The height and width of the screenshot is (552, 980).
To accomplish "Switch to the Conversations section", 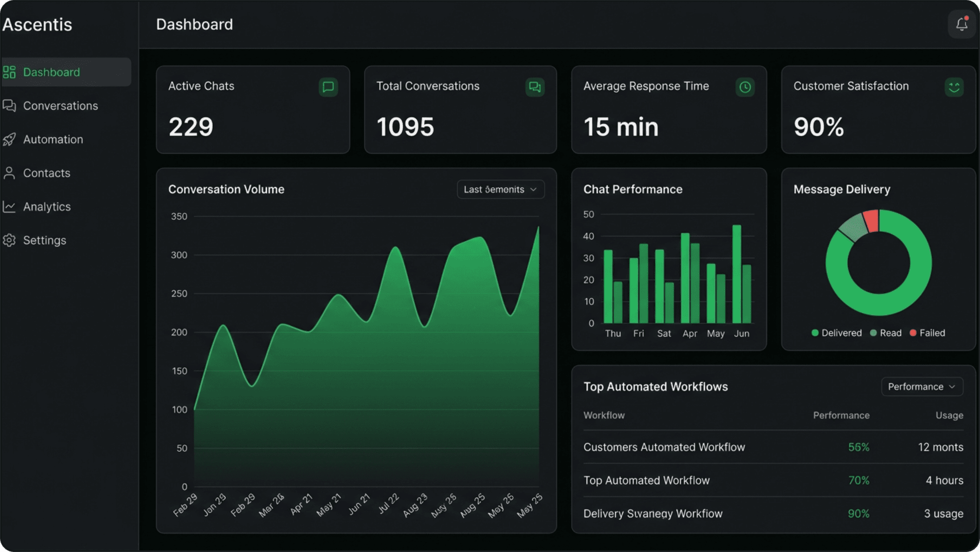I will [x=61, y=106].
